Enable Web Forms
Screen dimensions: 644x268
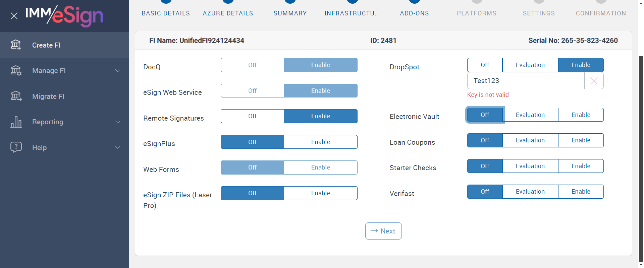click(321, 167)
